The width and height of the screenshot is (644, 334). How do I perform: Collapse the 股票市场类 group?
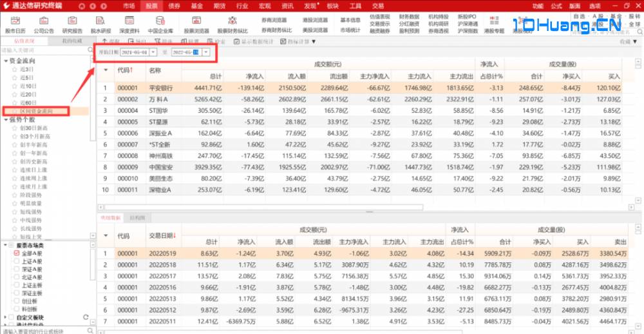point(5,245)
